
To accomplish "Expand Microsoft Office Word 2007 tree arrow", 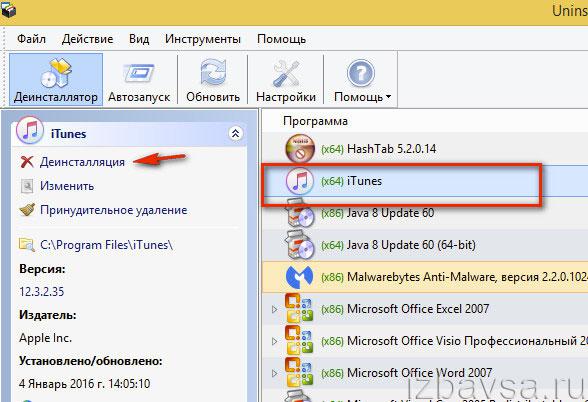I will (x=274, y=373).
